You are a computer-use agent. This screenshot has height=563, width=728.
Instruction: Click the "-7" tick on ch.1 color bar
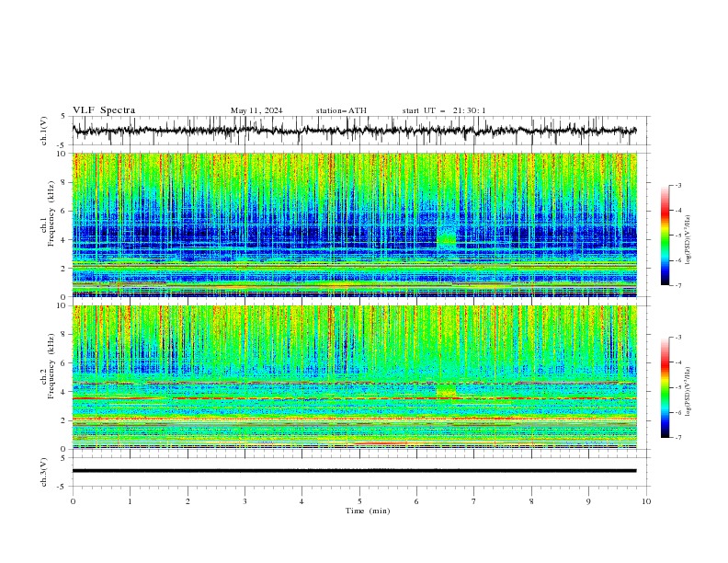677,285
